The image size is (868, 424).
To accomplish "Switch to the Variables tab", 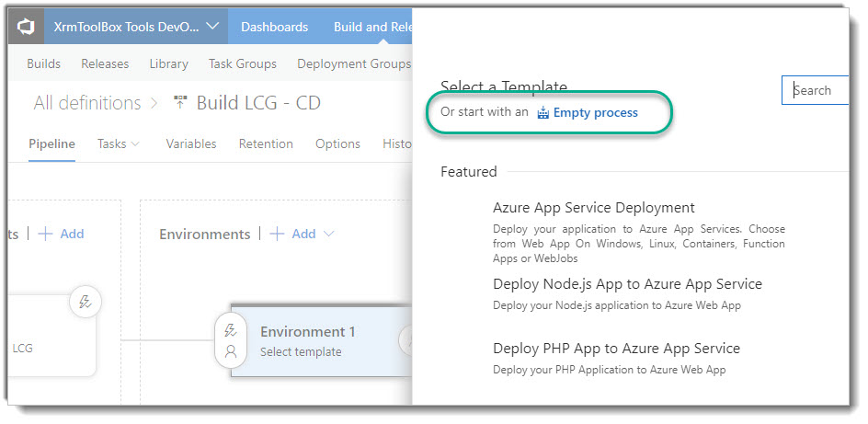I will tap(191, 143).
